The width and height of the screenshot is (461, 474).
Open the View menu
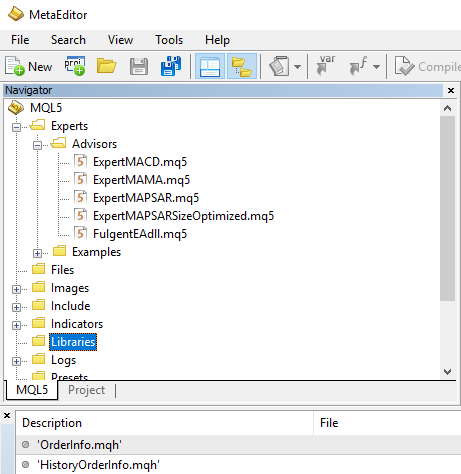[120, 40]
